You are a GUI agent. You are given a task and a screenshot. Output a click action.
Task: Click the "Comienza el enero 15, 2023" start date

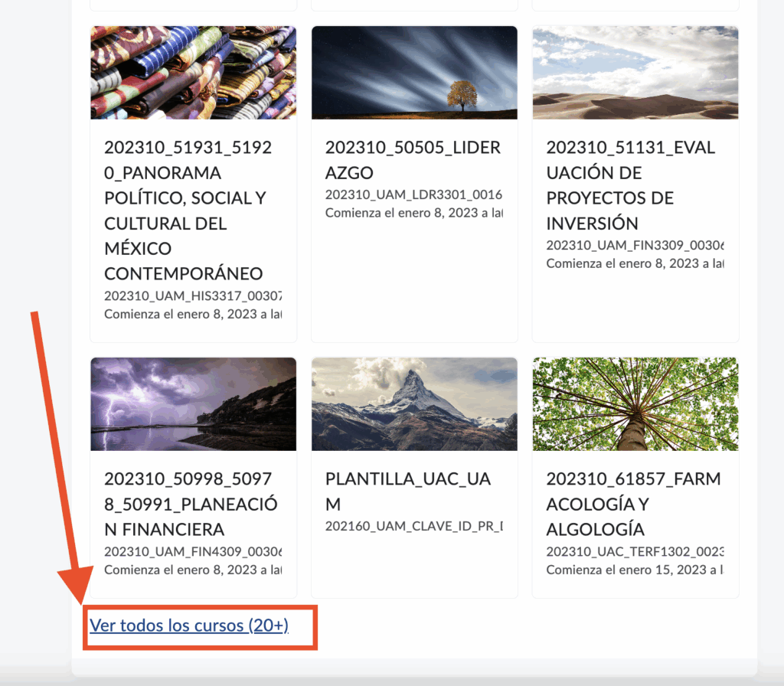635,570
